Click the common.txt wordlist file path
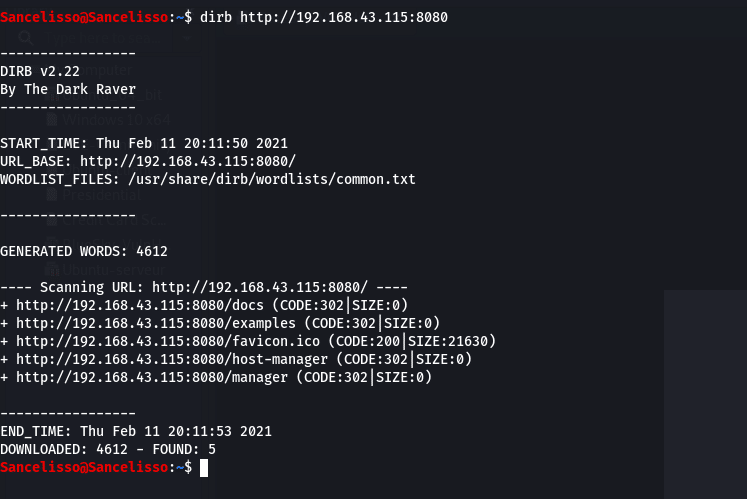The height and width of the screenshot is (499, 747). [272, 180]
